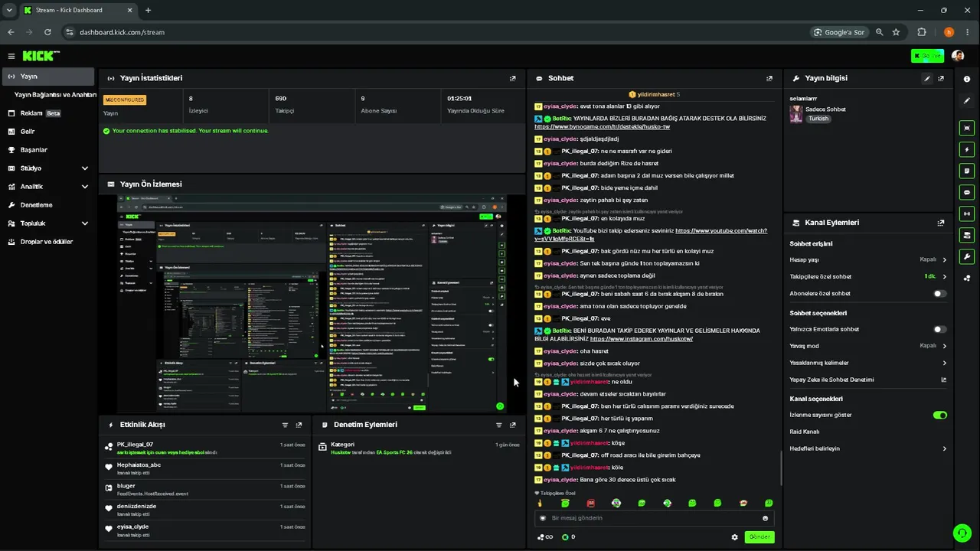Disable İzlenme sayısını göster switch

pos(939,415)
